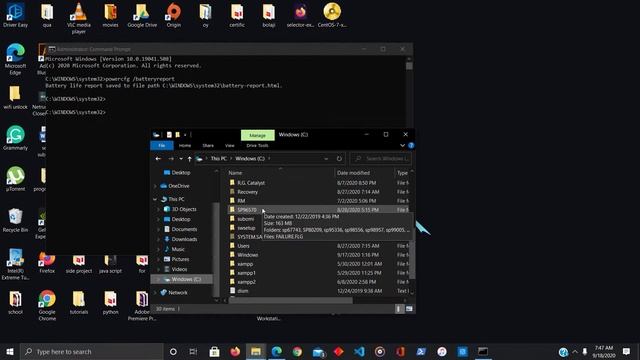
Task: Collapse the This PC node in navigation pane
Action: coord(155,199)
